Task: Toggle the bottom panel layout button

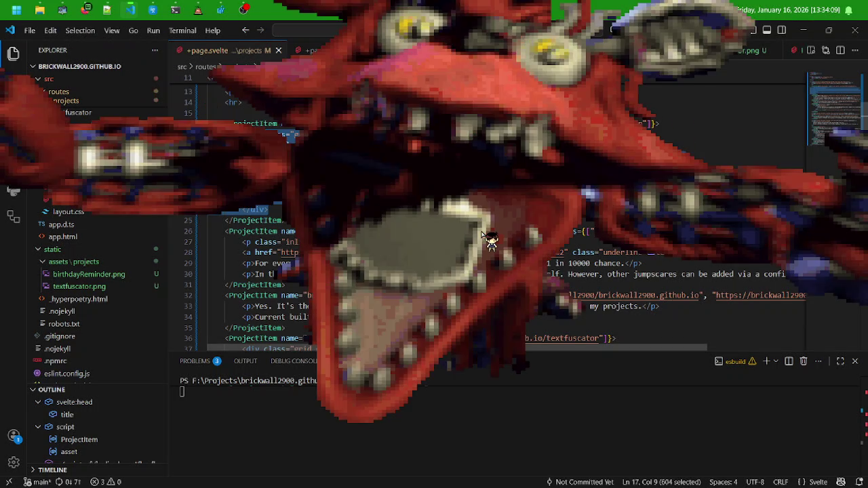Action: coord(767,30)
